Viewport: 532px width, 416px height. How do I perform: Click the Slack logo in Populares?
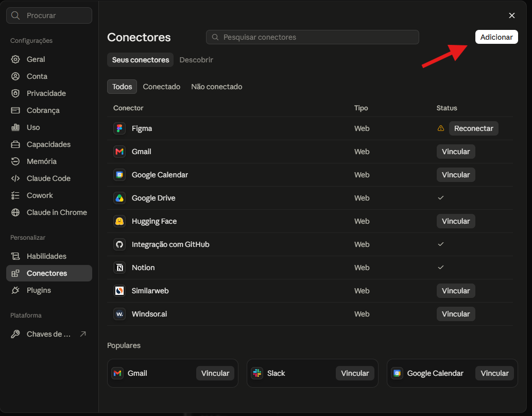coord(257,373)
